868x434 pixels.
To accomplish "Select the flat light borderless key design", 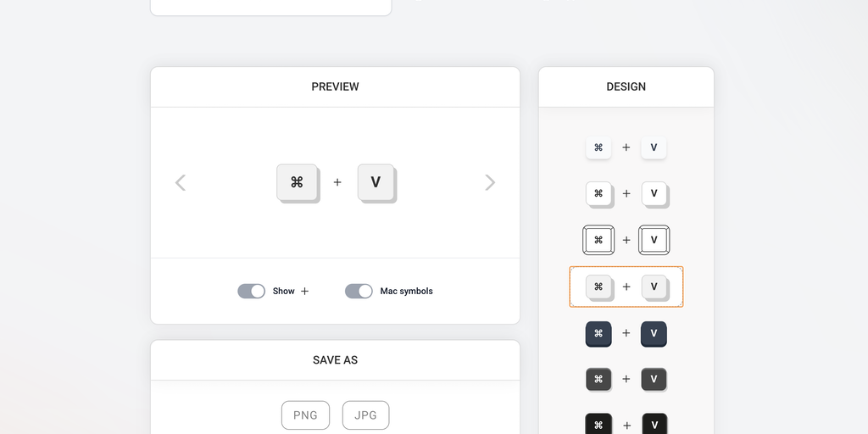I will point(626,147).
